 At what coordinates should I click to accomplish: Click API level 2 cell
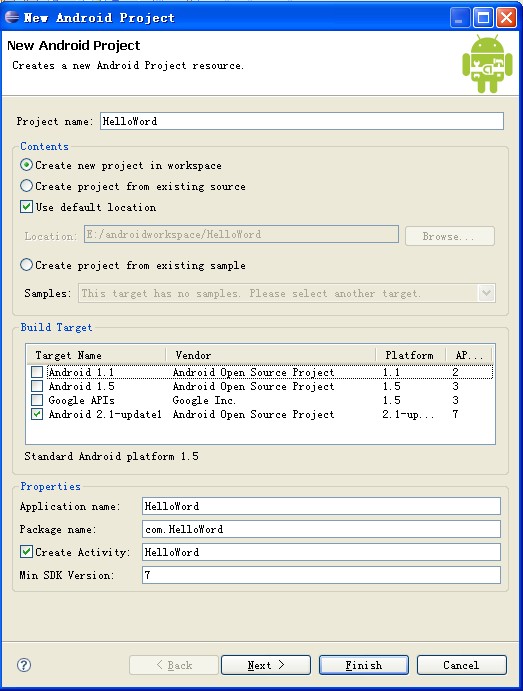click(x=456, y=372)
